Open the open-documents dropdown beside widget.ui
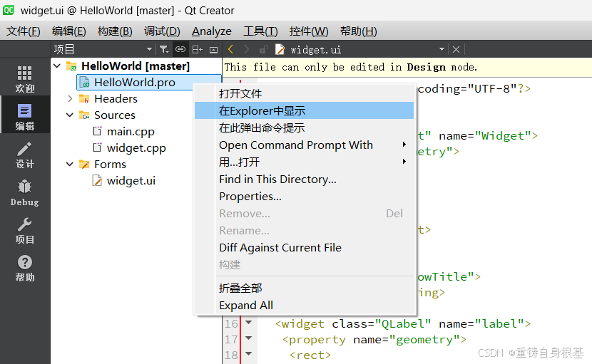This screenshot has height=364, width=592. click(442, 49)
